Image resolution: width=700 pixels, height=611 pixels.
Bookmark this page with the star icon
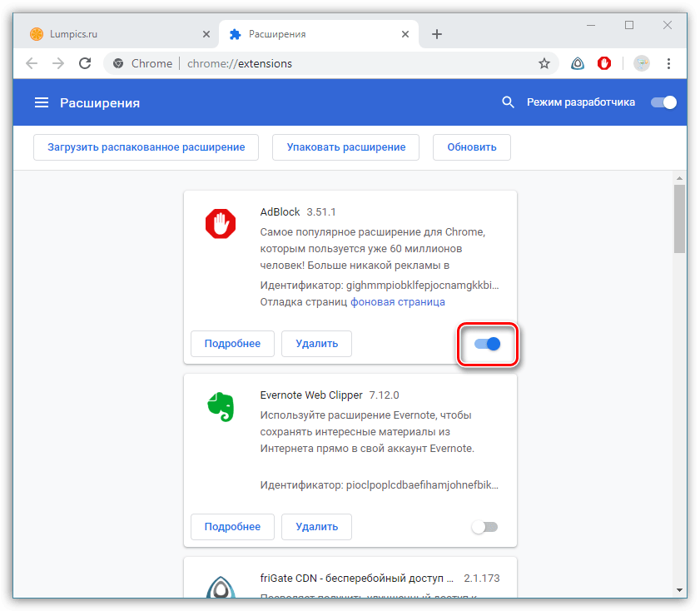544,63
